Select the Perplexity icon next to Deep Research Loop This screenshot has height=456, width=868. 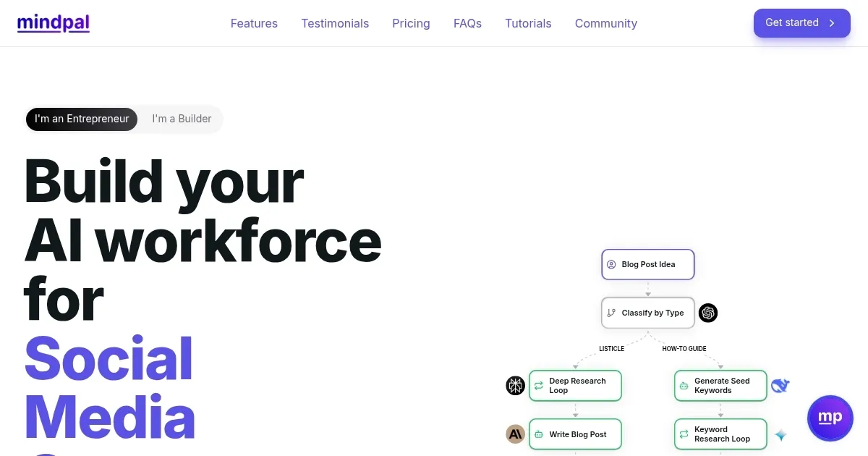(515, 386)
